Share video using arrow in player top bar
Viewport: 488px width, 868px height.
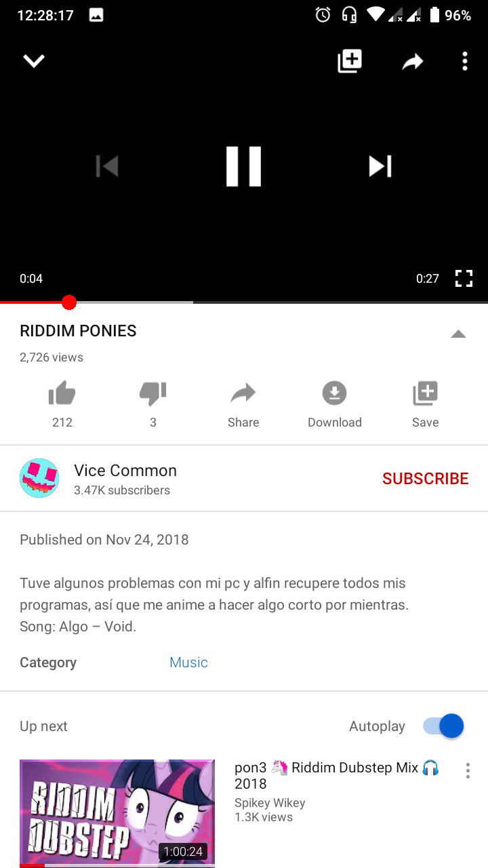[x=412, y=62]
